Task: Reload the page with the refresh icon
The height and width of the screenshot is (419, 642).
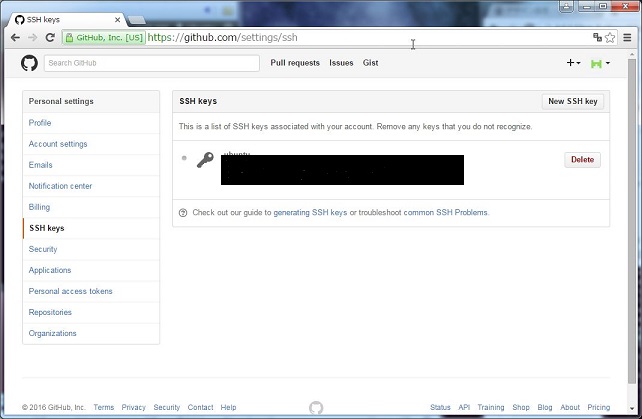Action: [50, 38]
